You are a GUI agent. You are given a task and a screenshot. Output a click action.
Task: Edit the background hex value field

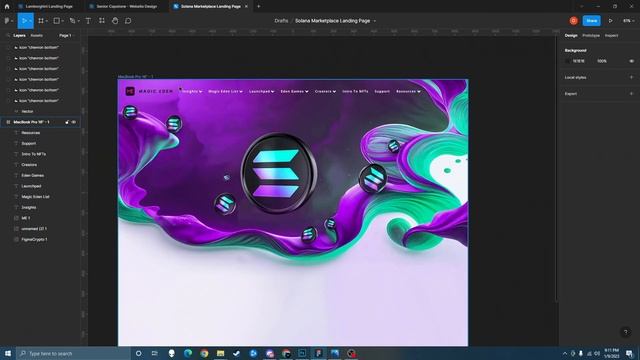coord(578,61)
